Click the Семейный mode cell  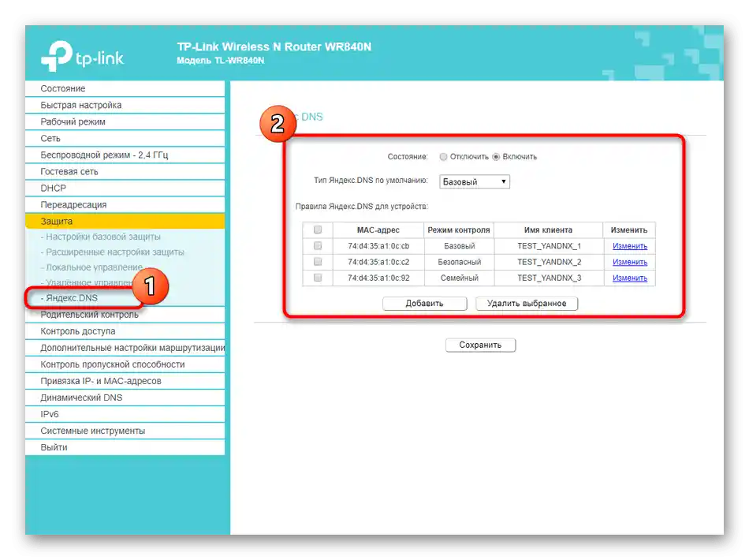[x=459, y=278]
